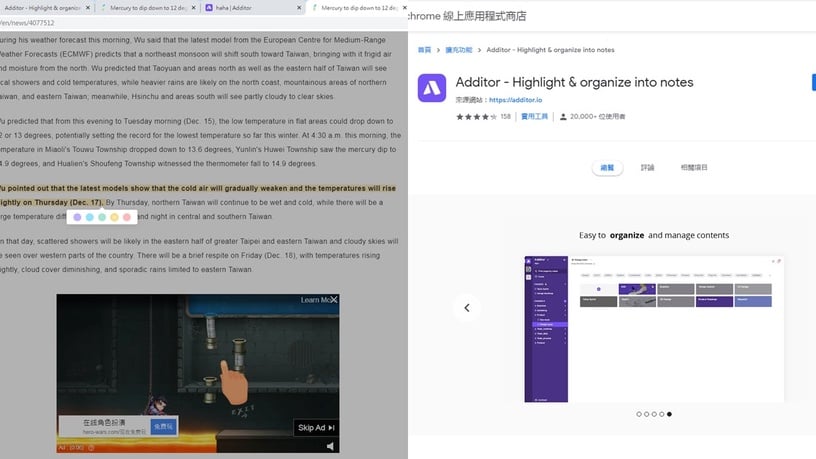
Task: Click the blue button in the ad banner
Action: pyautogui.click(x=163, y=426)
